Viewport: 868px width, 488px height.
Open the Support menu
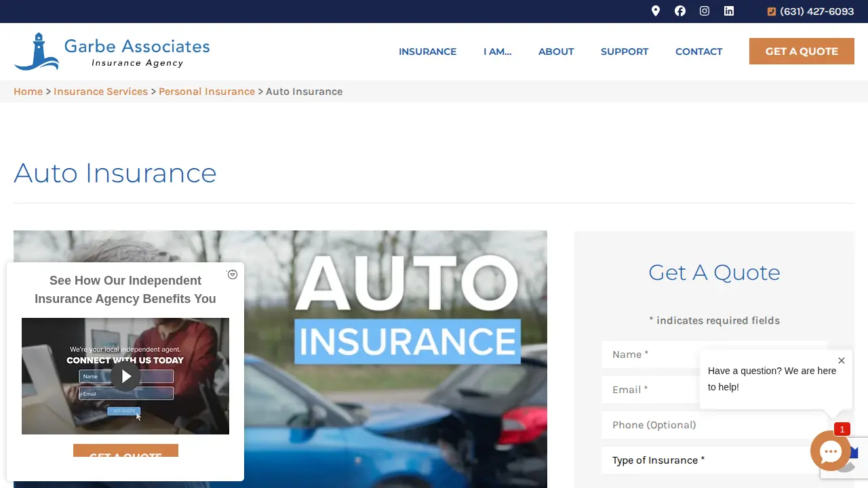point(625,52)
